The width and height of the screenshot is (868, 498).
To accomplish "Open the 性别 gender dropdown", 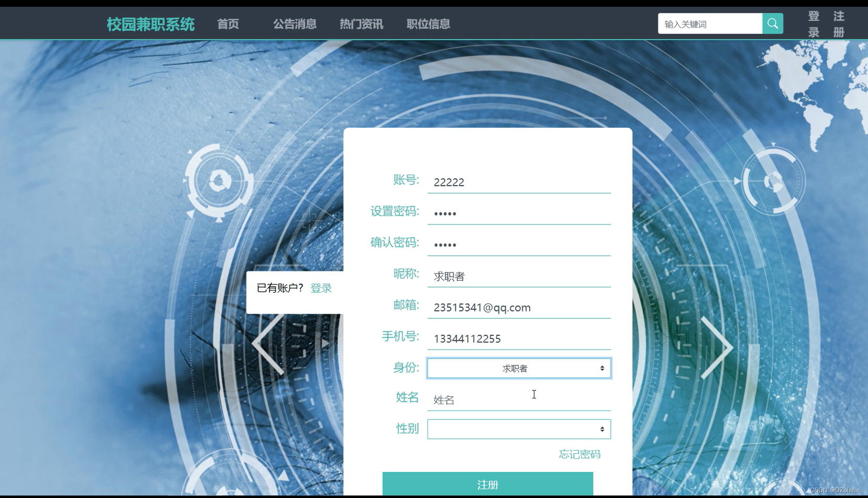I will pyautogui.click(x=519, y=429).
